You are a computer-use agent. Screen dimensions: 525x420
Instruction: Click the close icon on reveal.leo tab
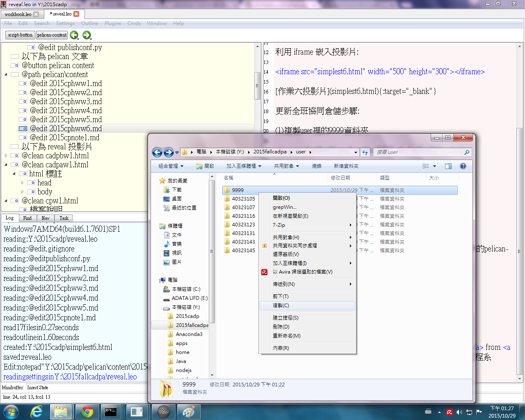click(x=76, y=14)
